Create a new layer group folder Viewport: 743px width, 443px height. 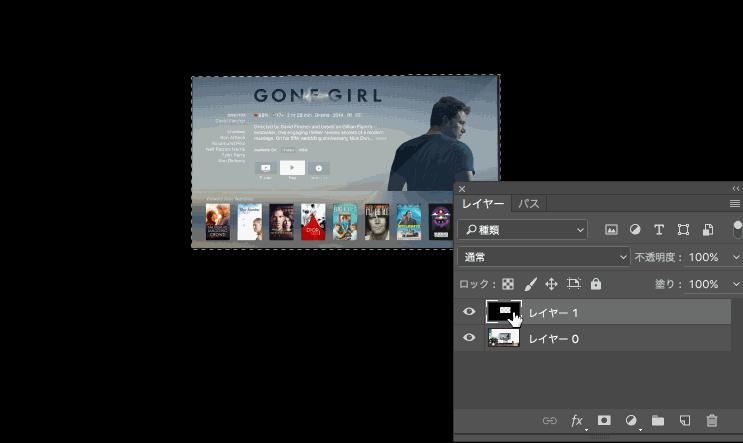click(x=658, y=421)
